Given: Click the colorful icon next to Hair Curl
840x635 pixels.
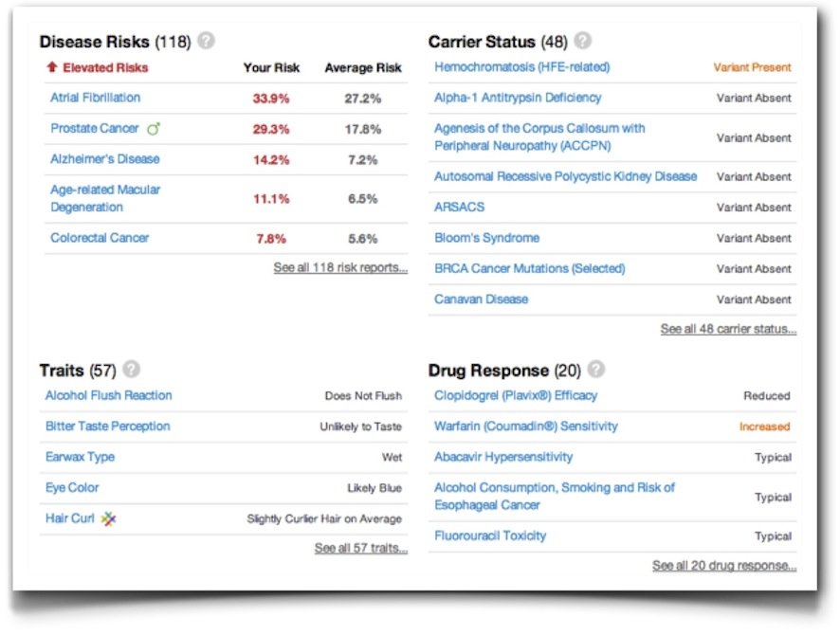Looking at the screenshot, I should [x=109, y=519].
